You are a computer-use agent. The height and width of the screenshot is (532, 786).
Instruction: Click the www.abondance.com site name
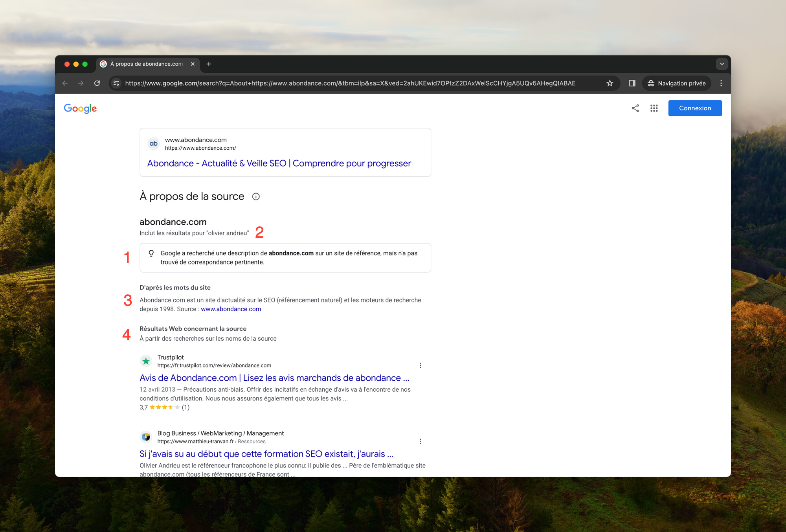[196, 140]
